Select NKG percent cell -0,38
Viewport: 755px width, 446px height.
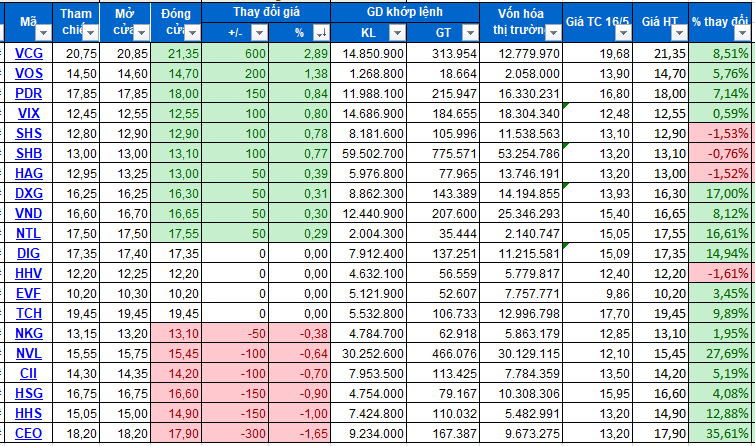pyautogui.click(x=299, y=334)
